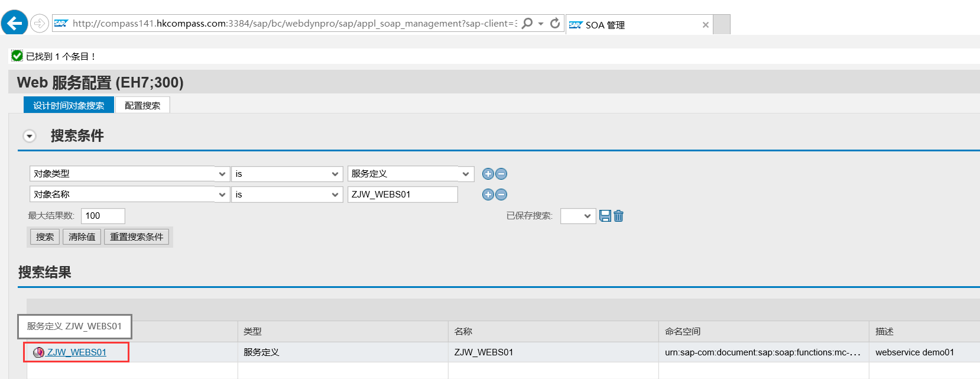This screenshot has height=379, width=980.
Task: Close the SOA 管理 browser tab
Action: coord(705,25)
